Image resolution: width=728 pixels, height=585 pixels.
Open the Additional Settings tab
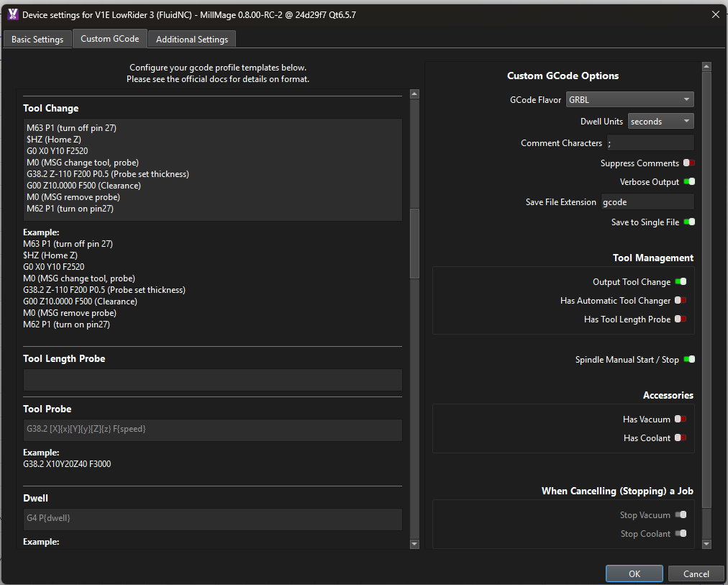[192, 40]
